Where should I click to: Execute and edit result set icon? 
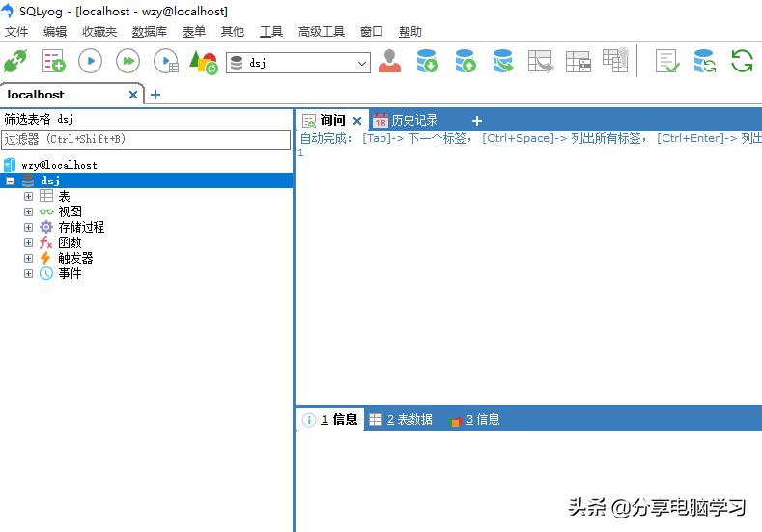166,61
